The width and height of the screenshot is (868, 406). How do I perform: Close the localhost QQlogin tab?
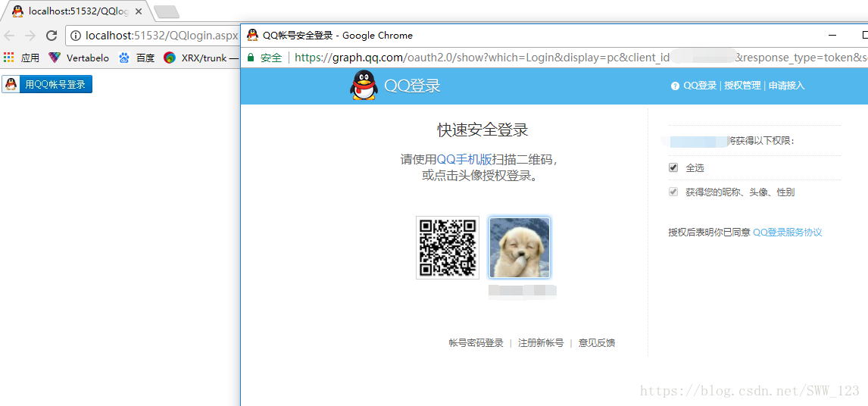point(139,11)
